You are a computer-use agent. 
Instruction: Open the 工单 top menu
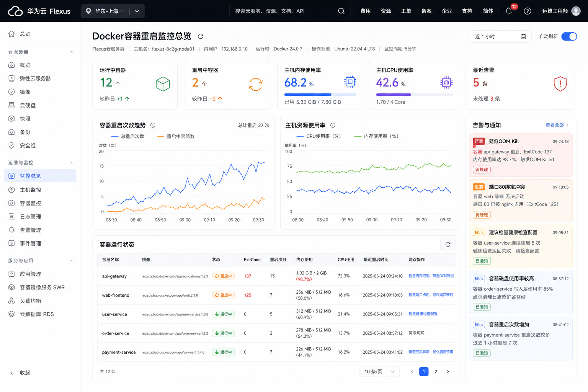click(x=406, y=11)
